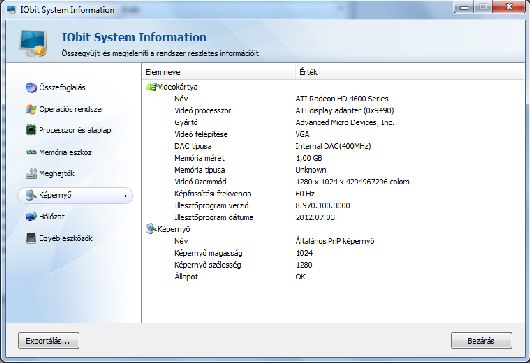530x363 pixels.
Task: Select the Állapot row
Action: [x=333, y=276]
